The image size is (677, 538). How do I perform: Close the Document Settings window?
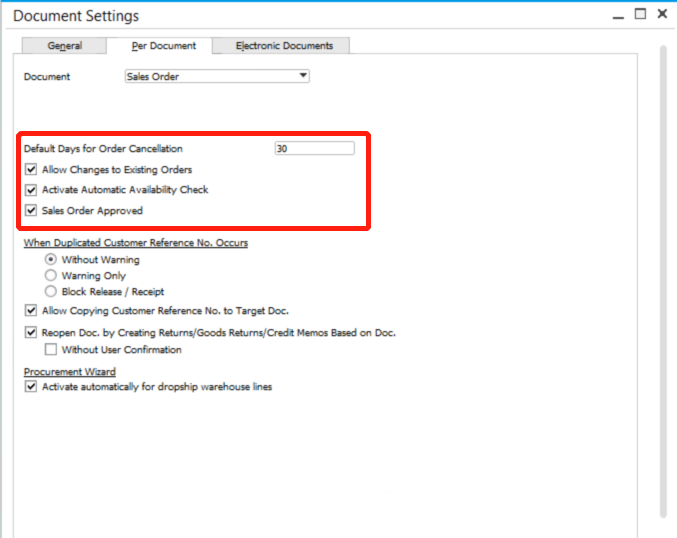click(661, 14)
